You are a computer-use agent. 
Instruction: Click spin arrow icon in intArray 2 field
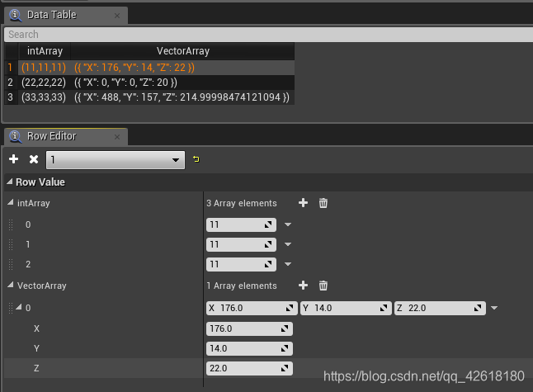(x=268, y=264)
